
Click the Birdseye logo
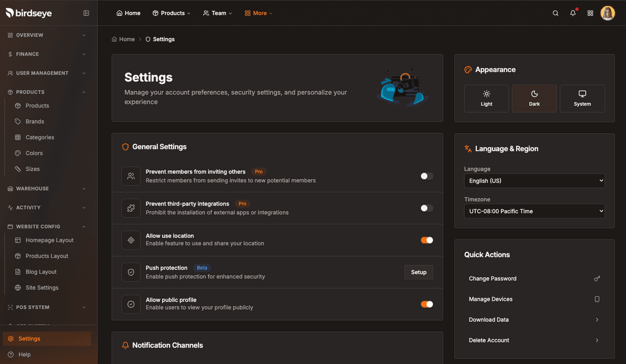(x=29, y=13)
